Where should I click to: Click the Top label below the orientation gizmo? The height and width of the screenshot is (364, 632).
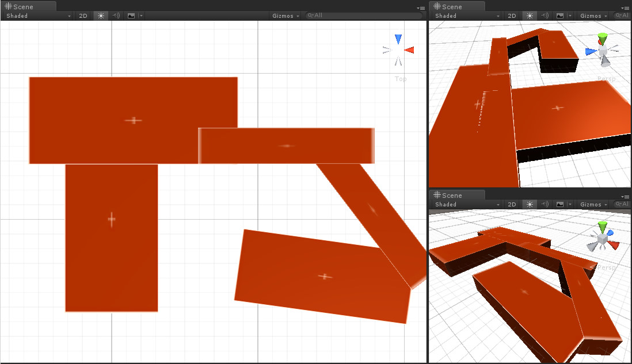[400, 79]
